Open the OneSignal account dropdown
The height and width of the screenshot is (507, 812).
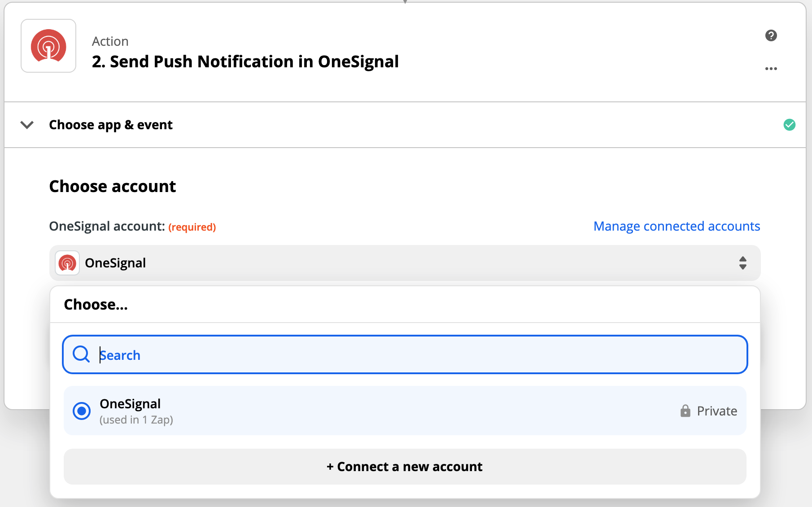(x=405, y=263)
